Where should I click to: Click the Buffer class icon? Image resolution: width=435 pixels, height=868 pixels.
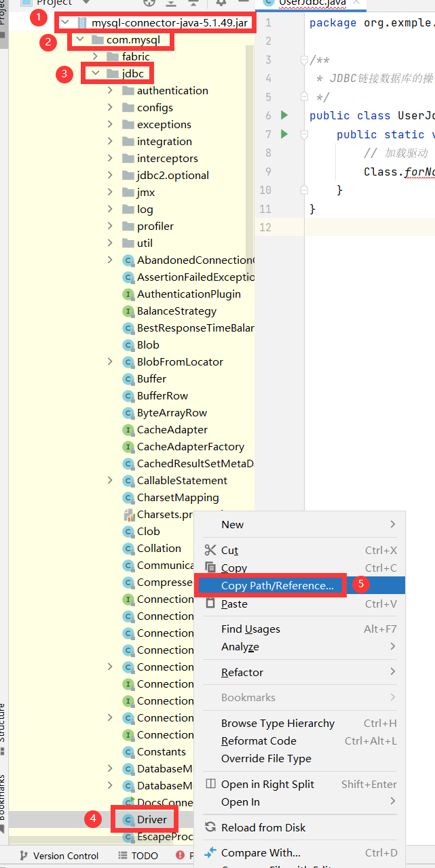pos(128,379)
